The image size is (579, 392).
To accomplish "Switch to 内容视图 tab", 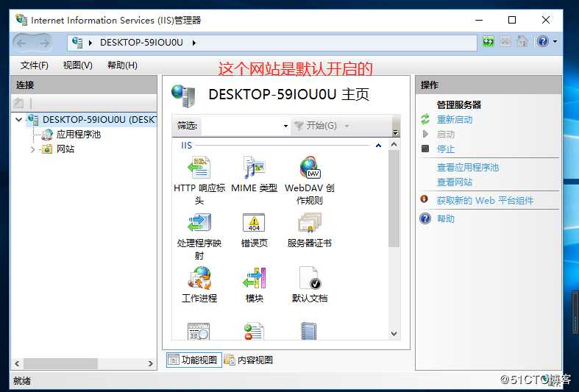I will pyautogui.click(x=248, y=360).
